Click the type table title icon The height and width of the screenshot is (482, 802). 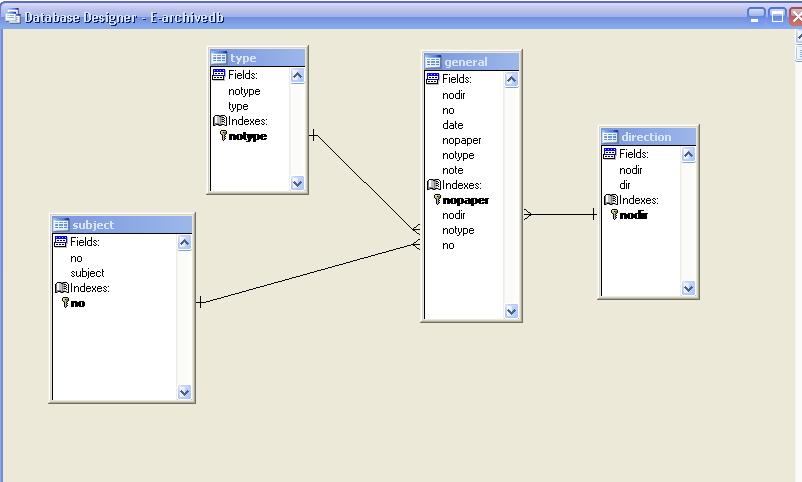coord(218,58)
